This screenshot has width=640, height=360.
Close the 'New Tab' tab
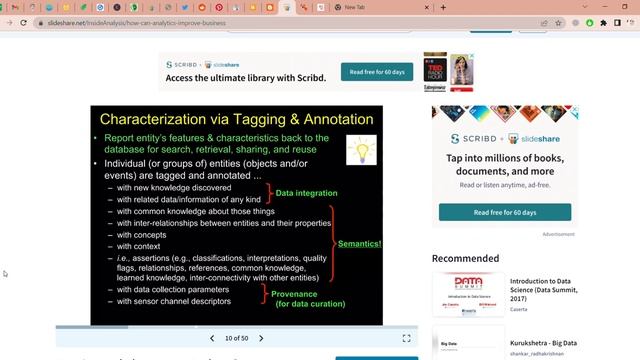(427, 7)
